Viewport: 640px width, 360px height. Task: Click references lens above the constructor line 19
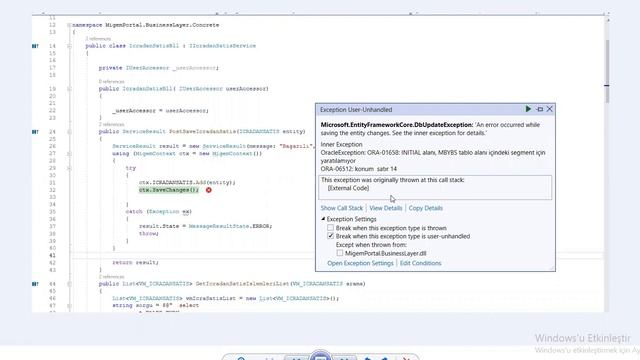[x=111, y=82]
